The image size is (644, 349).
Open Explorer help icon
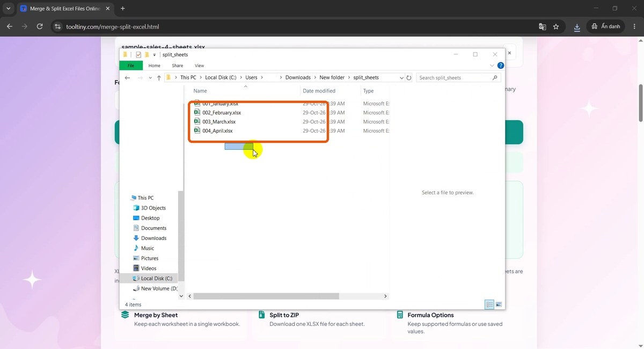[x=501, y=66]
